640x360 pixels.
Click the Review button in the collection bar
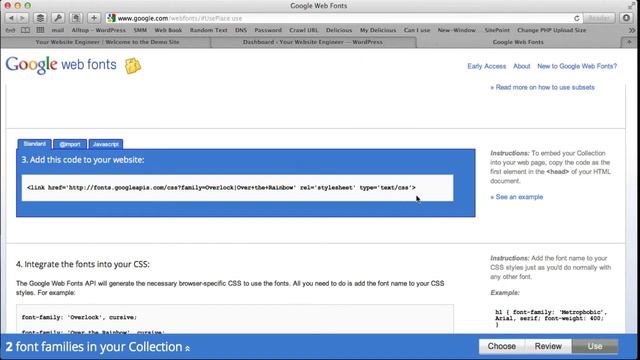548,346
